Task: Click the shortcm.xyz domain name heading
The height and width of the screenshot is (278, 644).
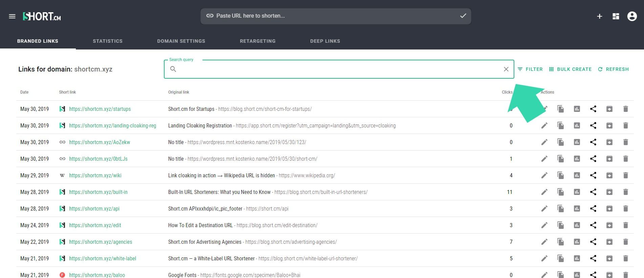Action: click(93, 69)
